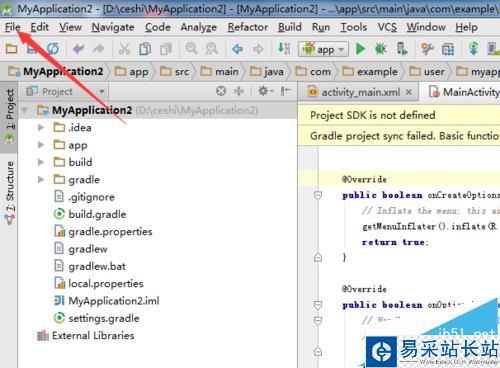Click the Find magnifier icon
The image size is (500, 368).
click(191, 49)
